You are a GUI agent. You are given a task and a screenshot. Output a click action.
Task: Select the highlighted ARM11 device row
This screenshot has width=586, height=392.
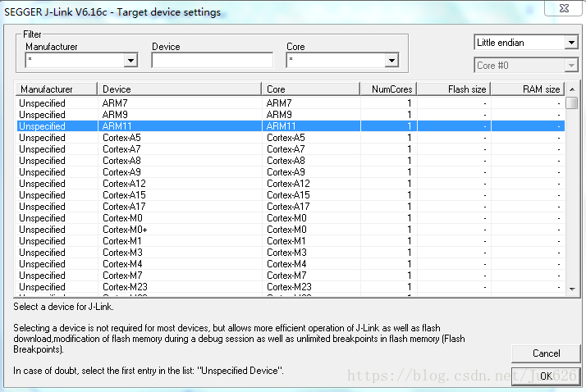click(291, 126)
